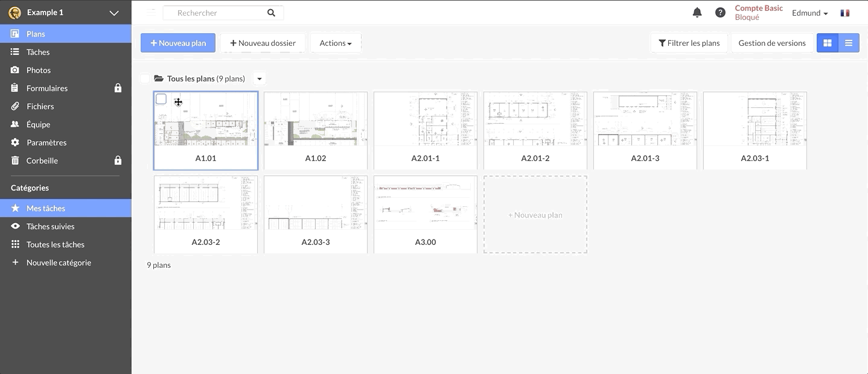Open the A2.03-2 plan thumbnail
The image size is (868, 374).
(x=205, y=203)
